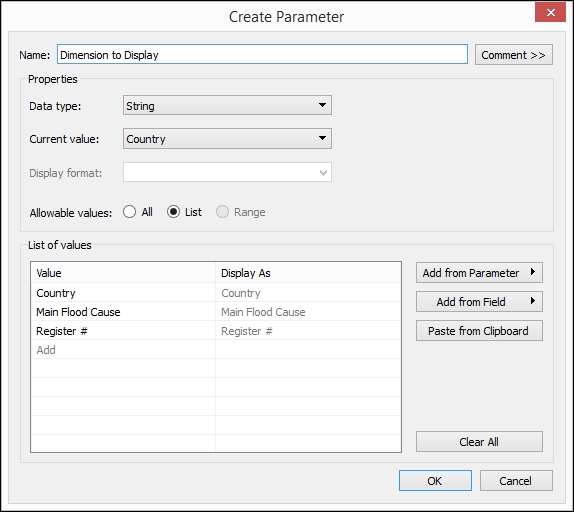Focus the Name text field
The image size is (574, 512).
click(262, 55)
